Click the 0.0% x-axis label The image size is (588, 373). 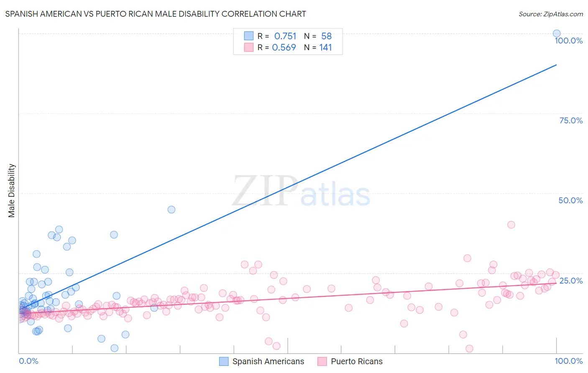coord(28,361)
